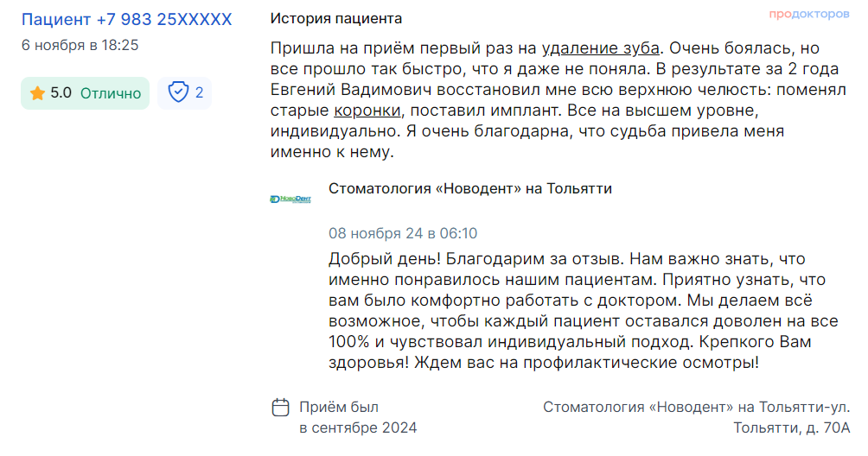The height and width of the screenshot is (456, 868).
Task: Click the calendar icon near Приём был
Action: point(281,408)
